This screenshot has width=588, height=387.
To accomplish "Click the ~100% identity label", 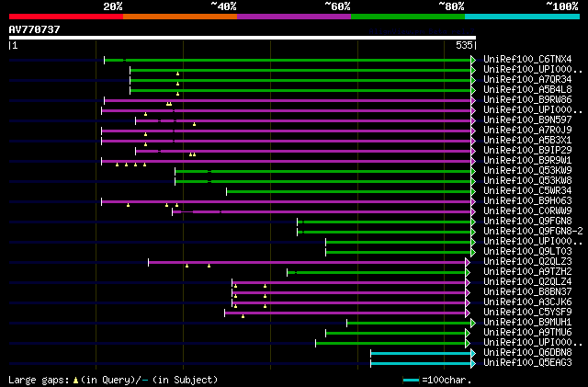I will click(562, 6).
